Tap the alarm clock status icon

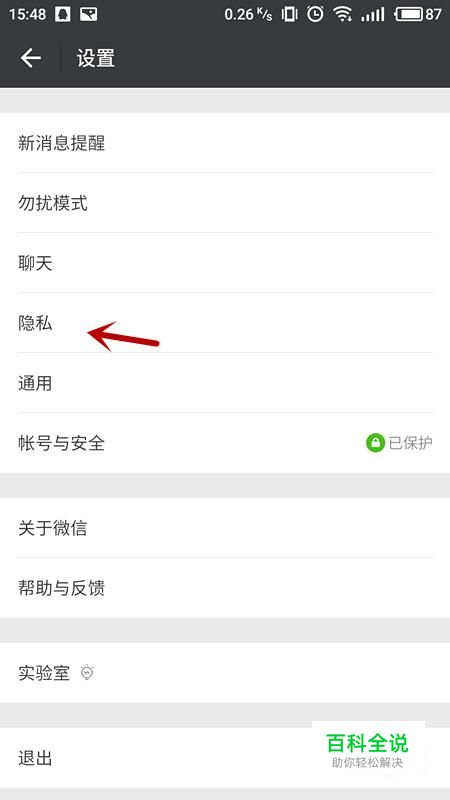click(315, 14)
